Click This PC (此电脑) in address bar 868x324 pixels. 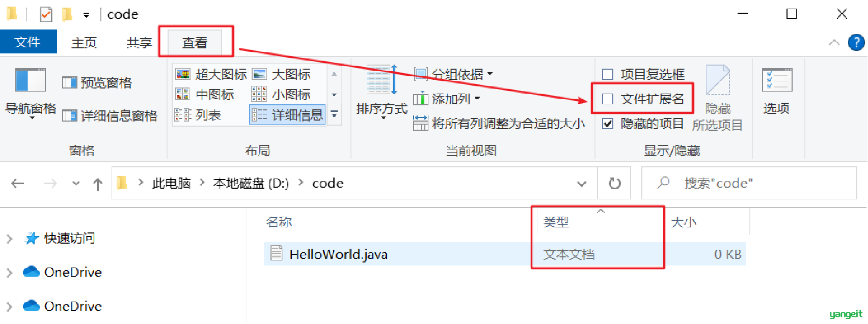click(x=171, y=183)
